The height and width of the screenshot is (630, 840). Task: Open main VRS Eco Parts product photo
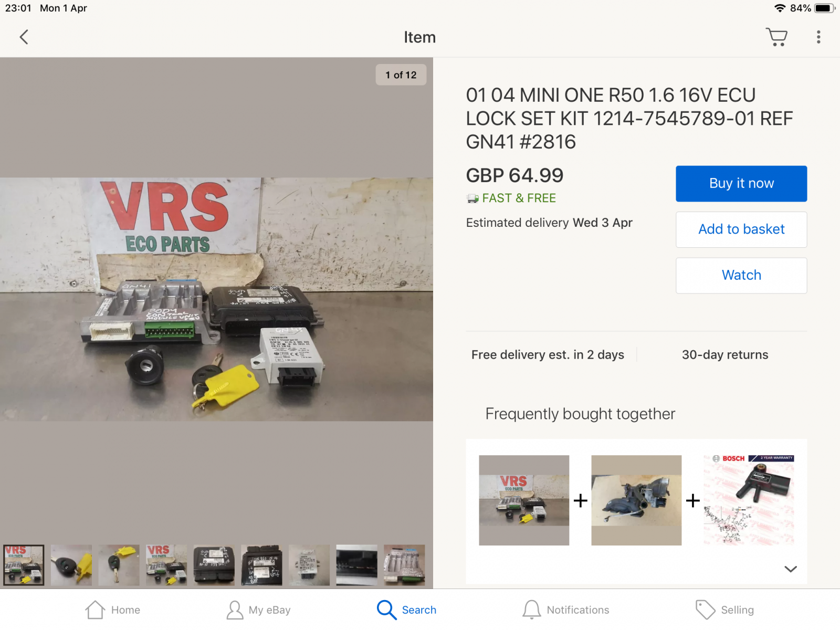[216, 299]
